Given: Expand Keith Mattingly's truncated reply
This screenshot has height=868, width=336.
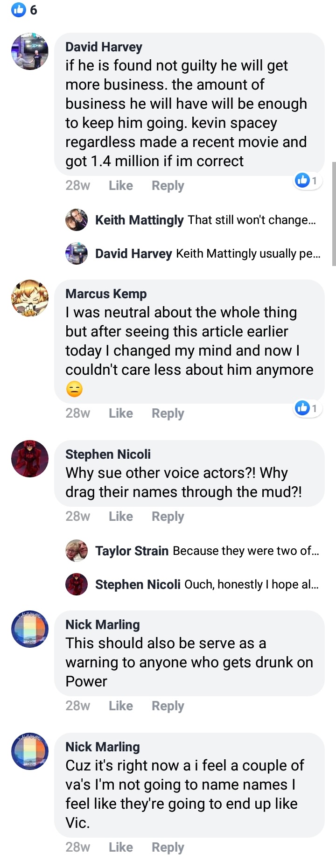Looking at the screenshot, I should pyautogui.click(x=252, y=220).
